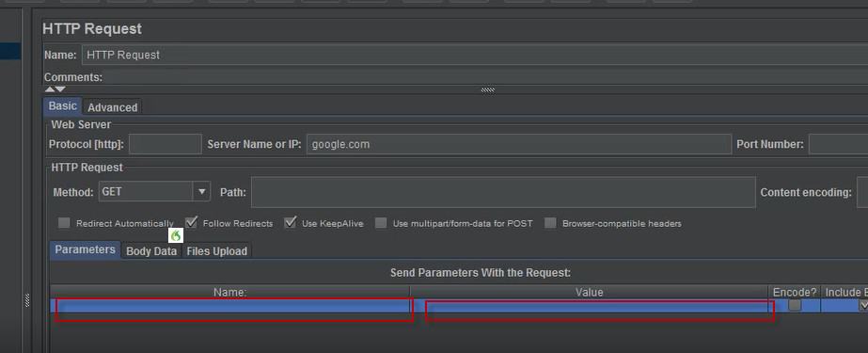Screen dimensions: 868x353
Task: Tick Browser-compatible headers checkbox
Action: [x=550, y=223]
